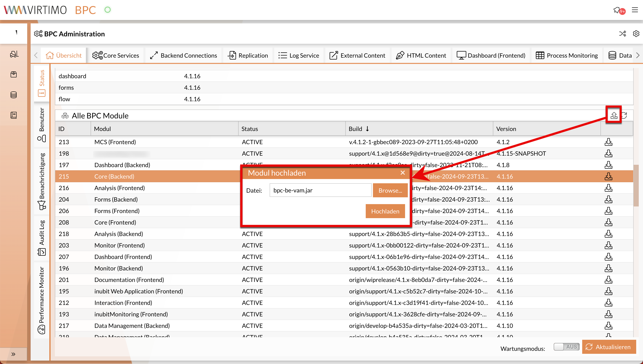Click the Hochladen button in the dialog
Image resolution: width=643 pixels, height=364 pixels.
(385, 211)
